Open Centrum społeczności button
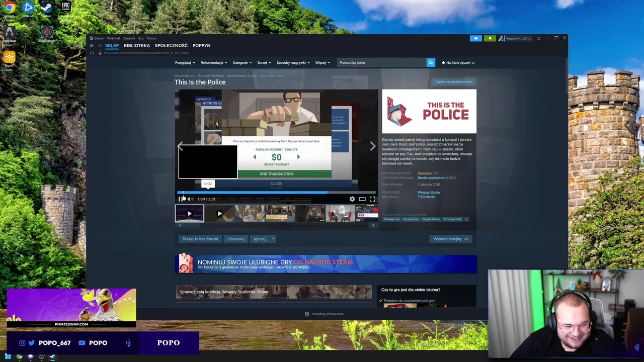The height and width of the screenshot is (362, 644). pyautogui.click(x=454, y=81)
